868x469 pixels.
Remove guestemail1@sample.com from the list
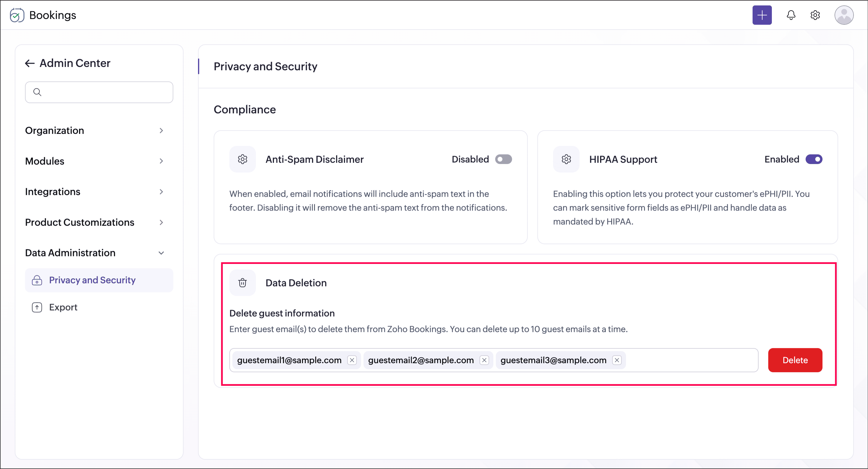click(352, 360)
